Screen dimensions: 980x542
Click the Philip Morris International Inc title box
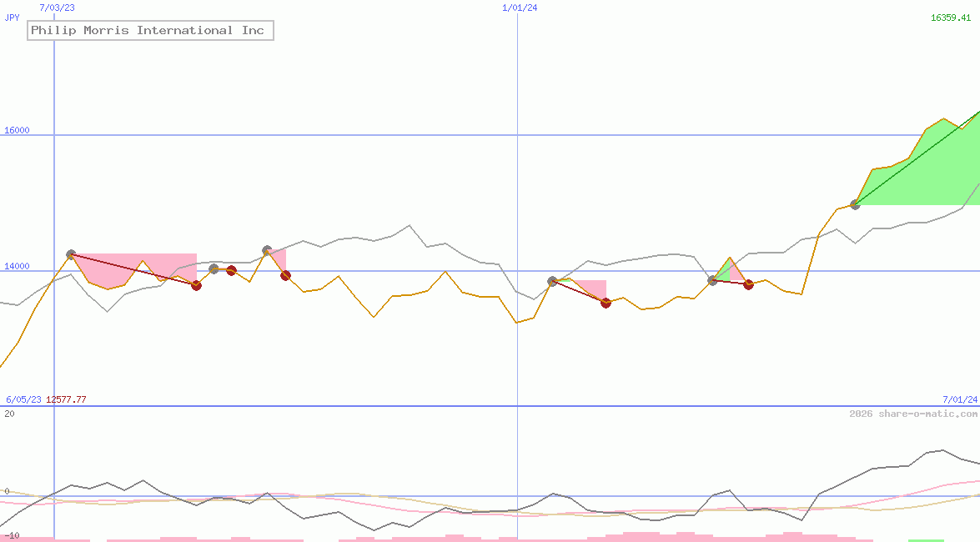point(150,30)
